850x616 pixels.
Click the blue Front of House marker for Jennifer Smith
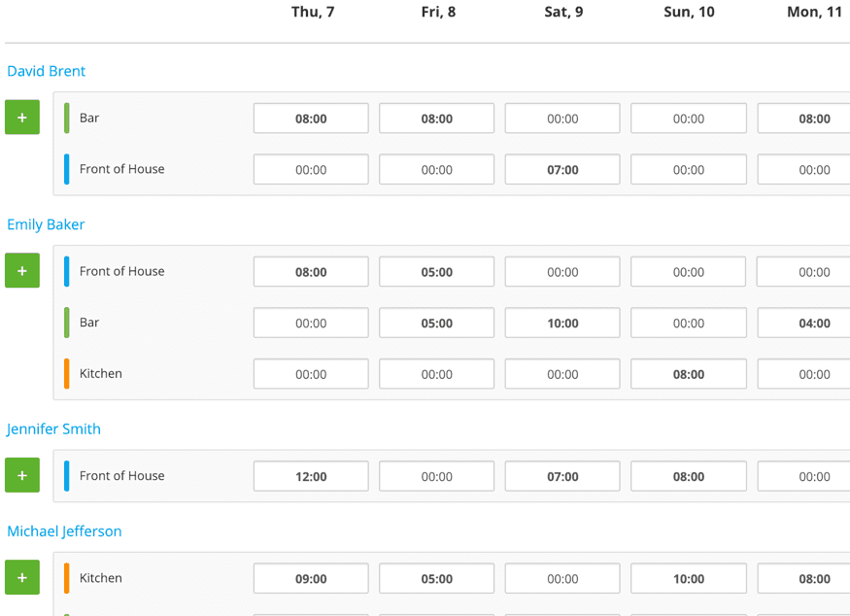(x=66, y=475)
